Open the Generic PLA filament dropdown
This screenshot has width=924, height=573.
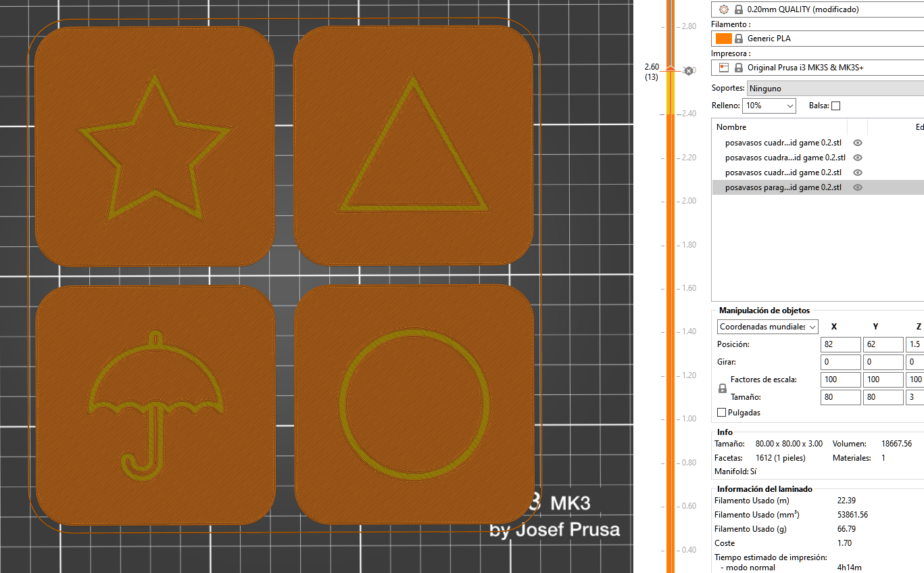pyautogui.click(x=817, y=39)
